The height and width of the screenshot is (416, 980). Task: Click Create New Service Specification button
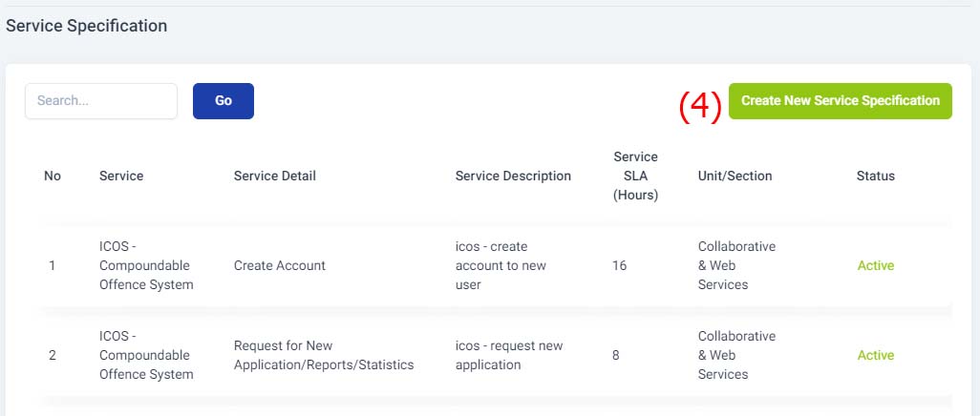point(840,100)
